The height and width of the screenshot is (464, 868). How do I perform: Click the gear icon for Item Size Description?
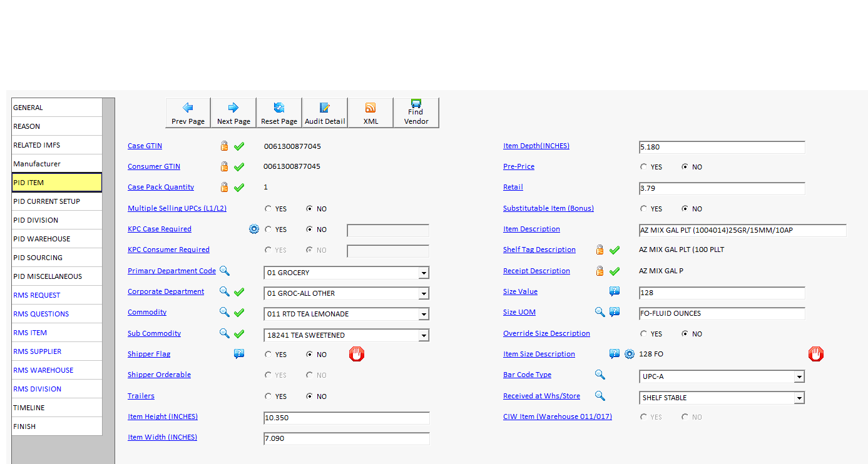630,354
